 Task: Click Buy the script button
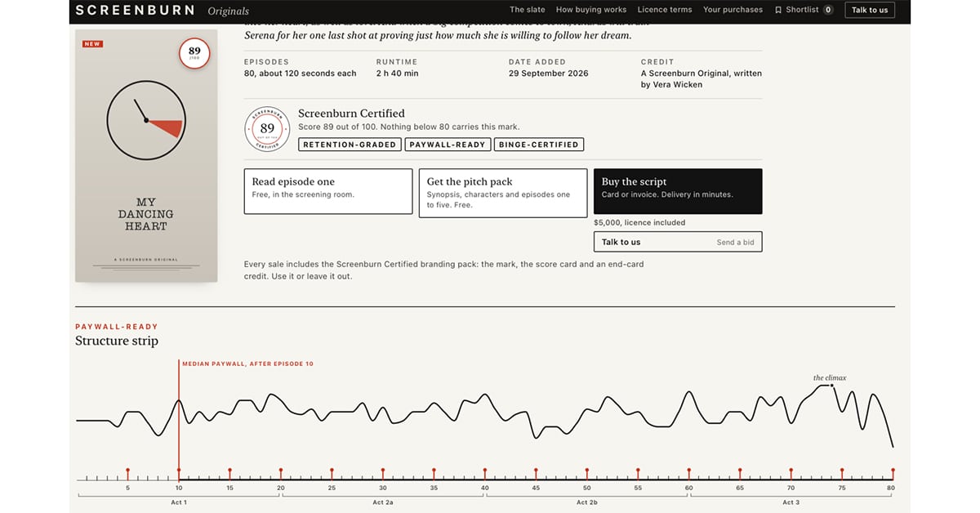(x=678, y=191)
